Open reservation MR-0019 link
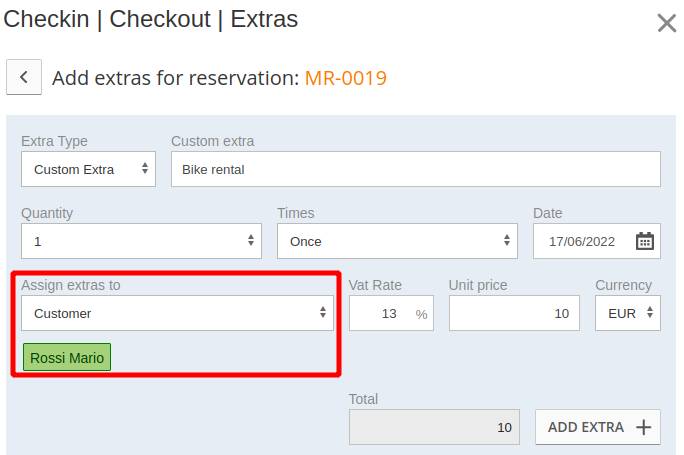Viewport: 684px width, 455px height. click(x=346, y=78)
